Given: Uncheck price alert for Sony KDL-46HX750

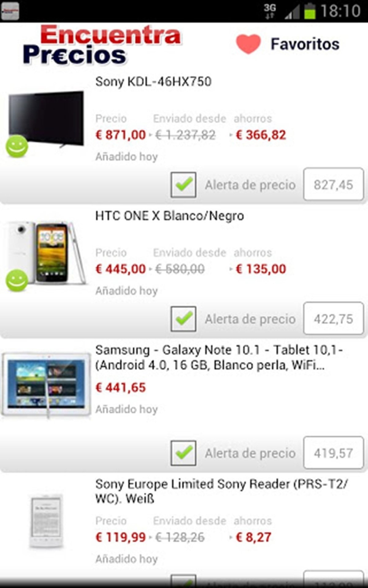Looking at the screenshot, I should pos(183,185).
